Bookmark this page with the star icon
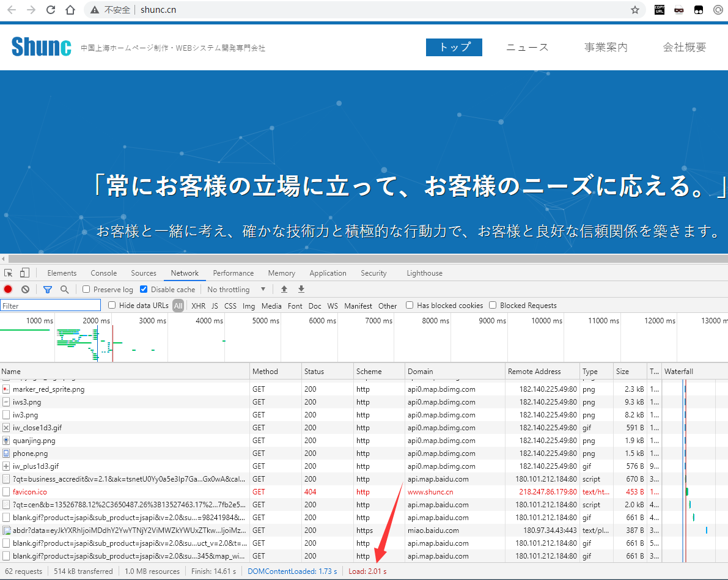Image resolution: width=728 pixels, height=580 pixels. pos(634,10)
